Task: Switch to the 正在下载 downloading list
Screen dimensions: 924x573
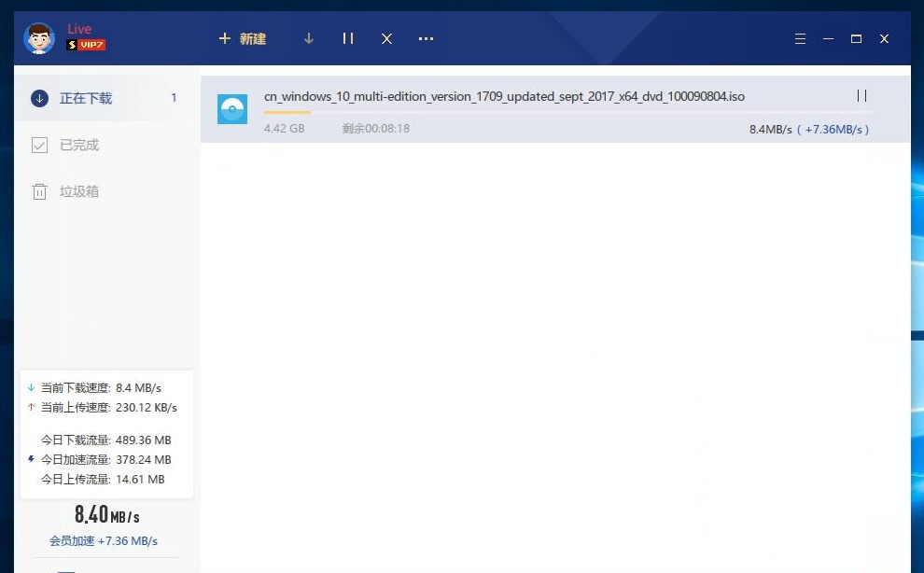Action: click(106, 98)
